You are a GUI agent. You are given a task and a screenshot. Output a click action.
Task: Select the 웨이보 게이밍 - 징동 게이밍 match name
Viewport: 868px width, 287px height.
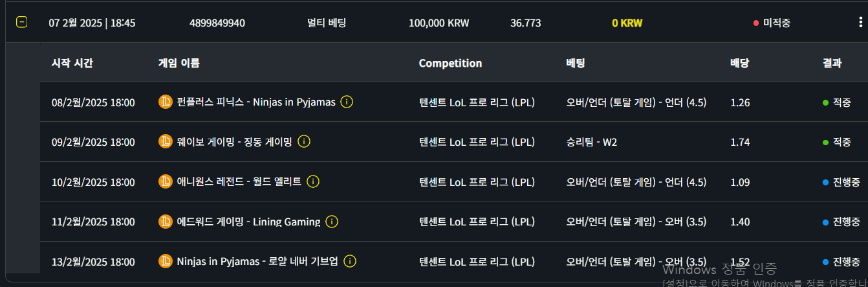click(x=235, y=142)
